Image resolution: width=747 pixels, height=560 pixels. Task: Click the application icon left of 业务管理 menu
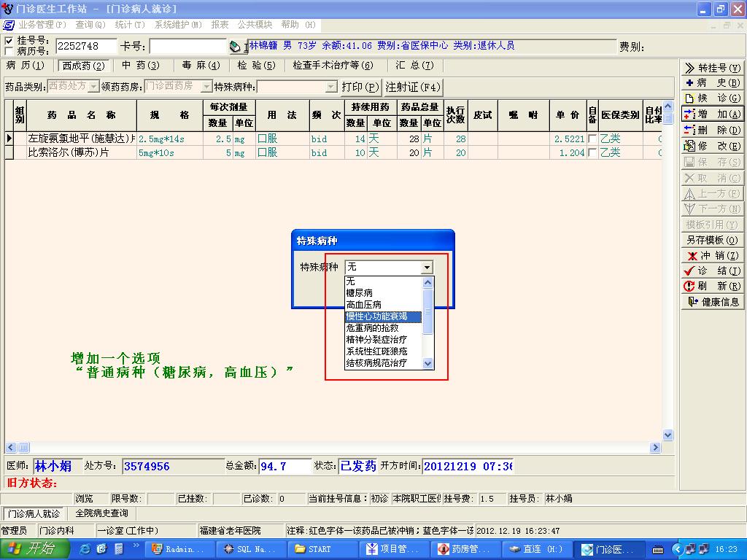tap(9, 25)
